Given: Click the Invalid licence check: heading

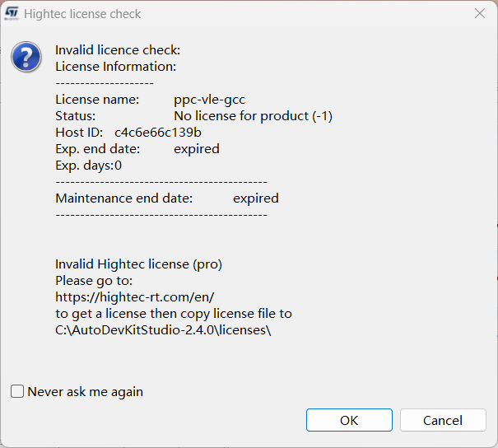Looking at the screenshot, I should click(x=118, y=50).
